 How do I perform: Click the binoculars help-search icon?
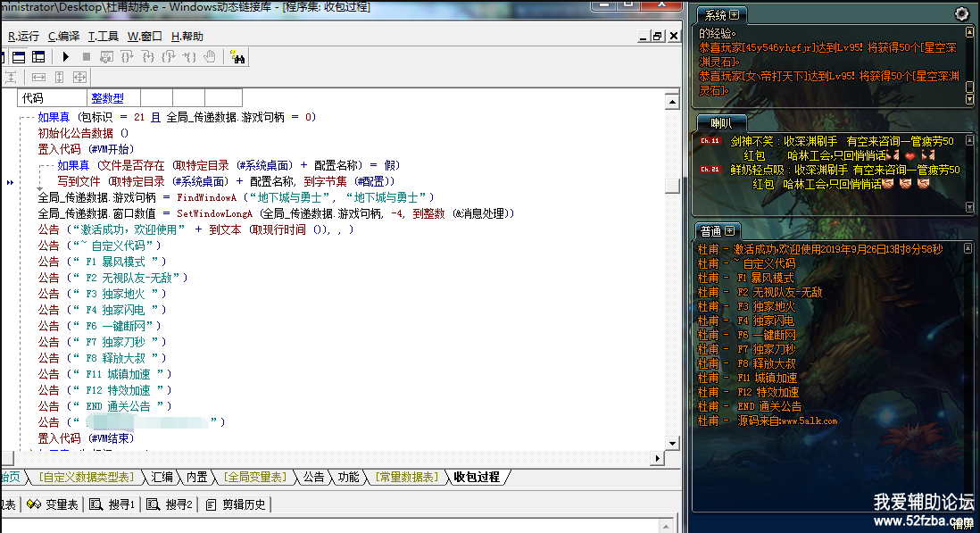coord(237,57)
